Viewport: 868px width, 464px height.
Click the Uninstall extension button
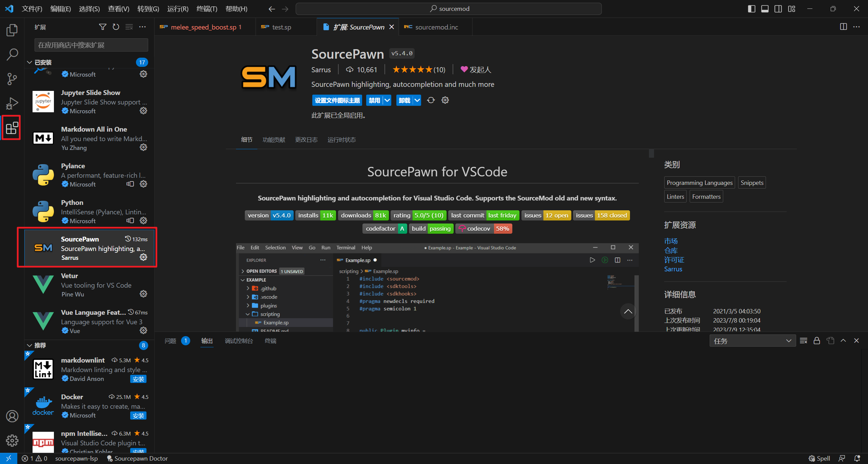click(x=405, y=100)
